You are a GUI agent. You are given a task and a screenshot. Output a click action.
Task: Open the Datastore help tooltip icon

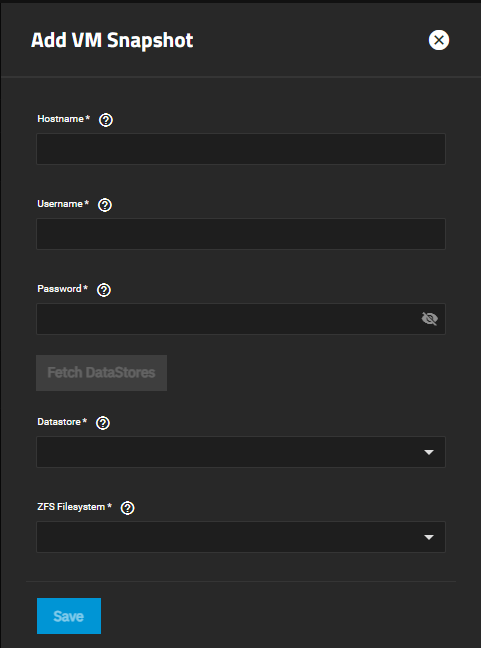point(103,423)
